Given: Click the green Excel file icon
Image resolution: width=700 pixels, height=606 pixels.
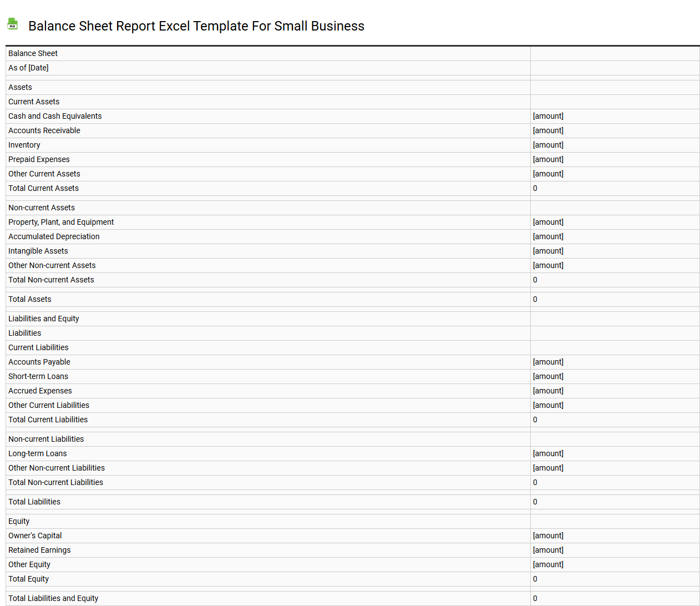Looking at the screenshot, I should 12,24.
